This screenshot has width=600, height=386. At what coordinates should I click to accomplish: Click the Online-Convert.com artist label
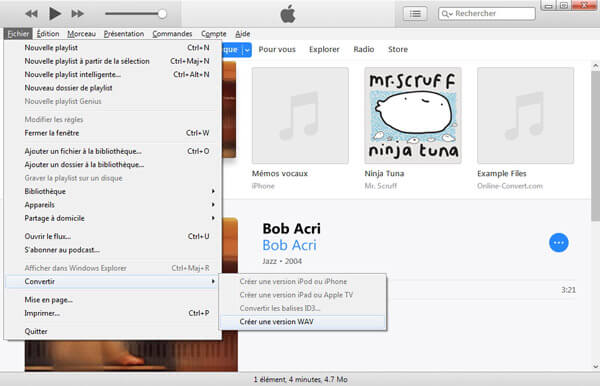(510, 186)
